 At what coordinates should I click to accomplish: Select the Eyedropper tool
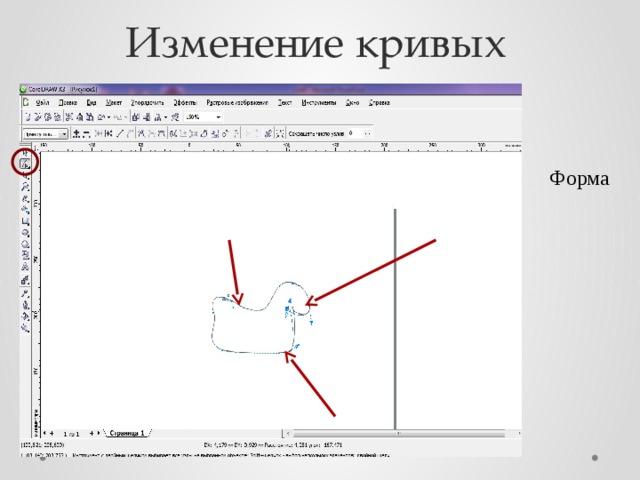tap(25, 293)
